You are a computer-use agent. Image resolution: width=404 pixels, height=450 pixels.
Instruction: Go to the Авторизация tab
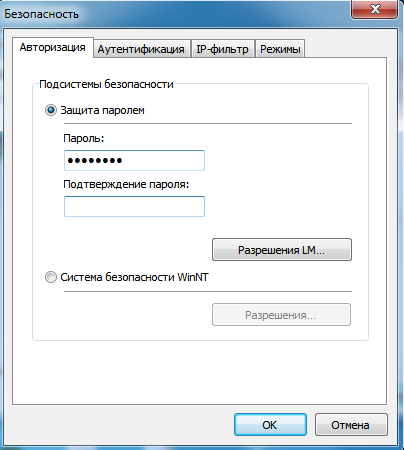point(53,47)
